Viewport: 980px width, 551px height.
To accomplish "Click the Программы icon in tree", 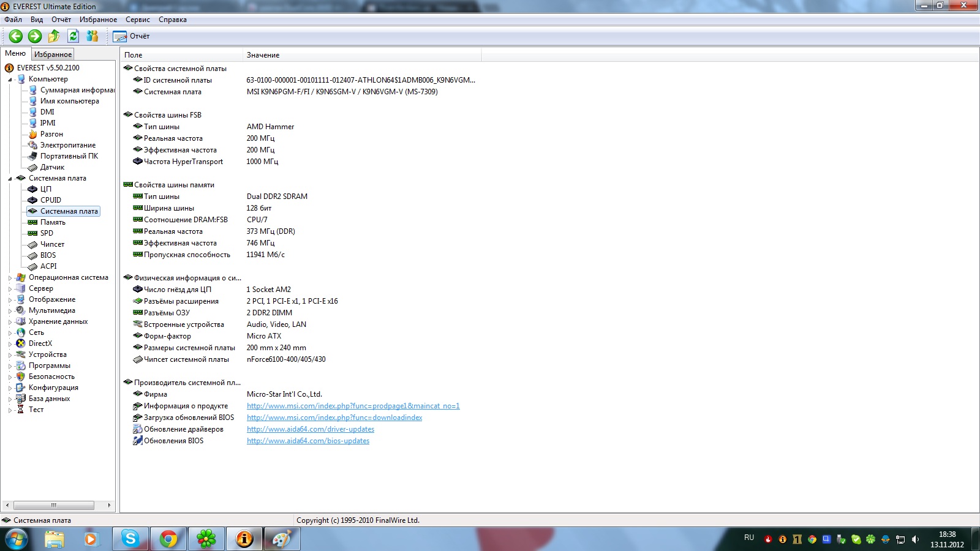I will pyautogui.click(x=21, y=365).
